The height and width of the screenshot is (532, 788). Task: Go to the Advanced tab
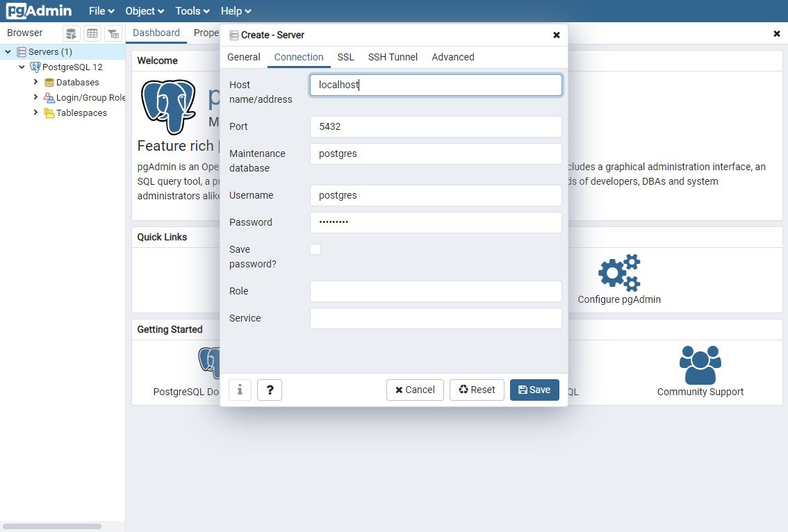[x=453, y=57]
